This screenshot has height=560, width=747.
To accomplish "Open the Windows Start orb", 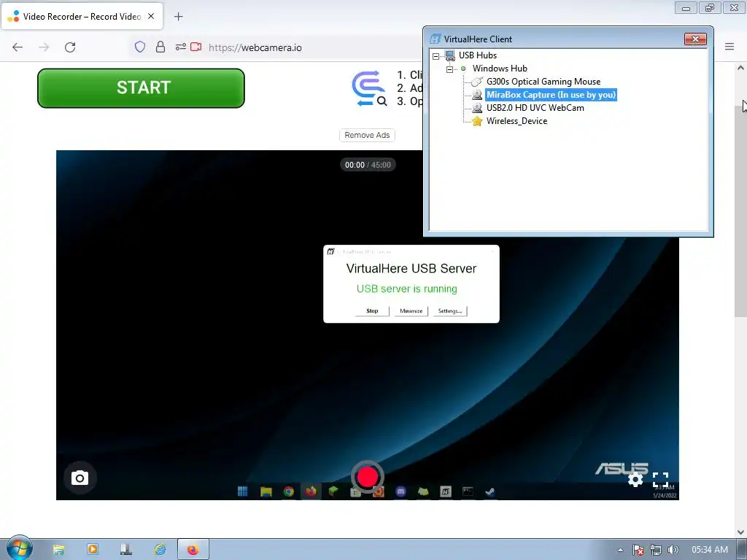I will point(20,548).
